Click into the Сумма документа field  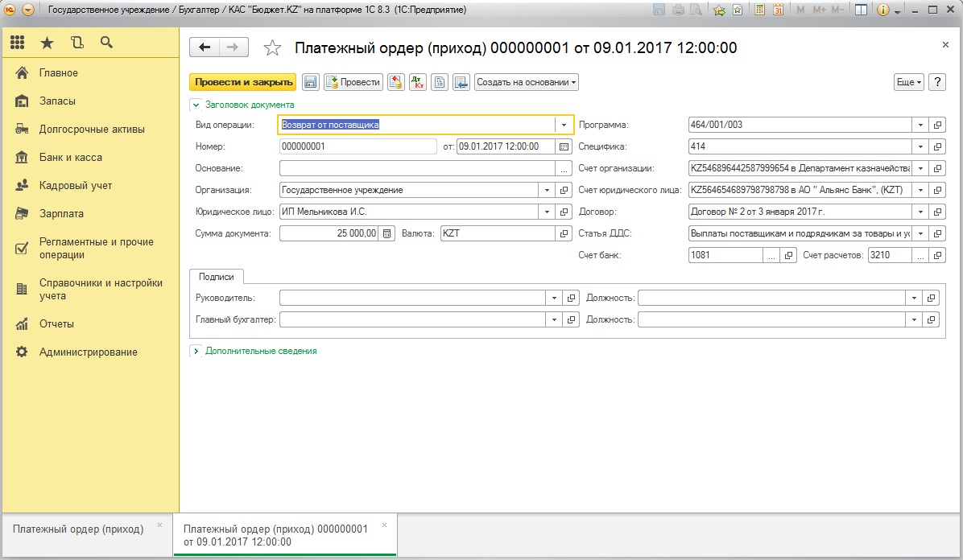coord(329,233)
